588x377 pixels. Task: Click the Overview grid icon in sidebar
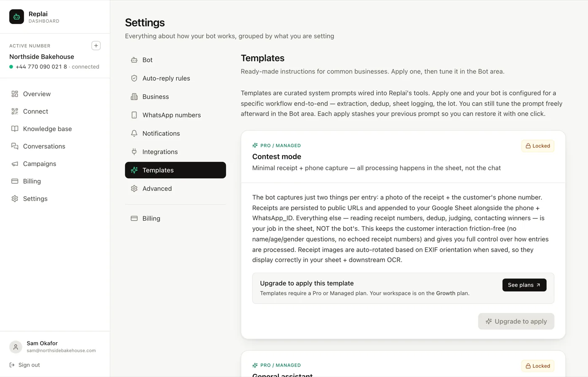point(15,94)
